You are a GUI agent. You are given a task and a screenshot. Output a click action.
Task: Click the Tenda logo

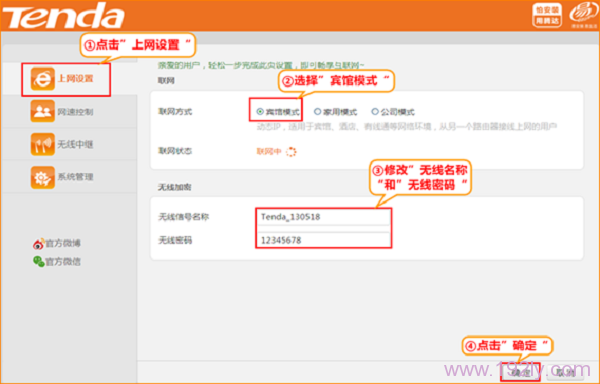[64, 16]
